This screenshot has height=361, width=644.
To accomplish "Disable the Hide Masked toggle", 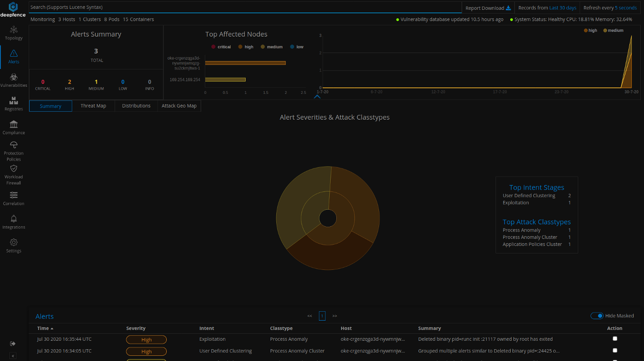I will click(x=597, y=316).
